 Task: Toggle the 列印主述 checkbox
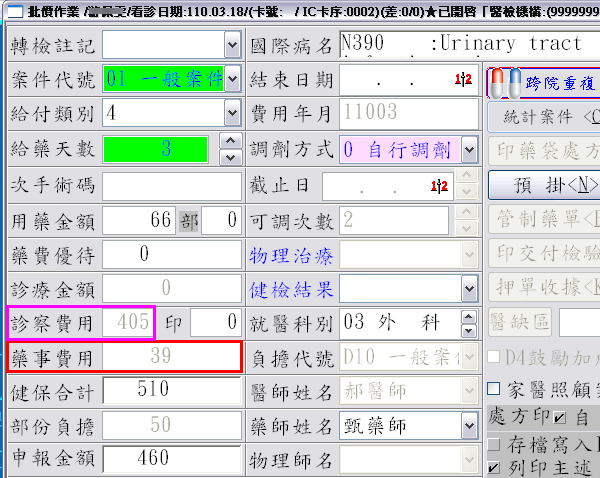(x=493, y=467)
